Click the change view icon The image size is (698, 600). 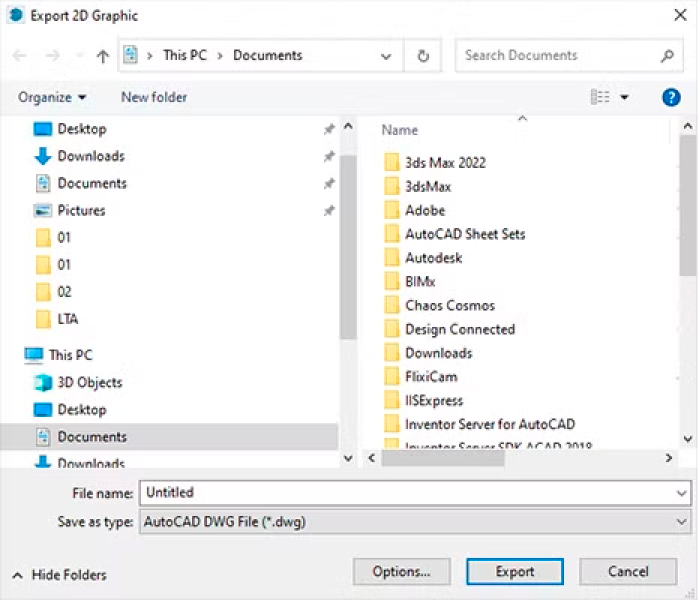(600, 97)
